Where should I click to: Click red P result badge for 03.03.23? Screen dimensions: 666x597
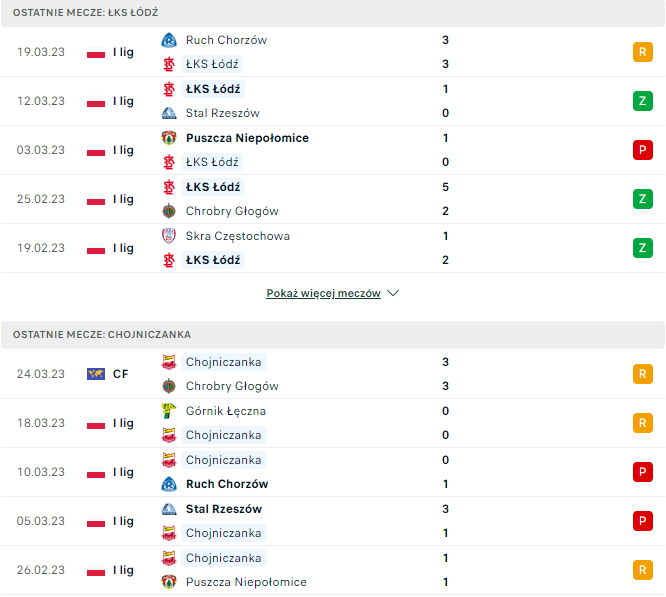[x=642, y=150]
